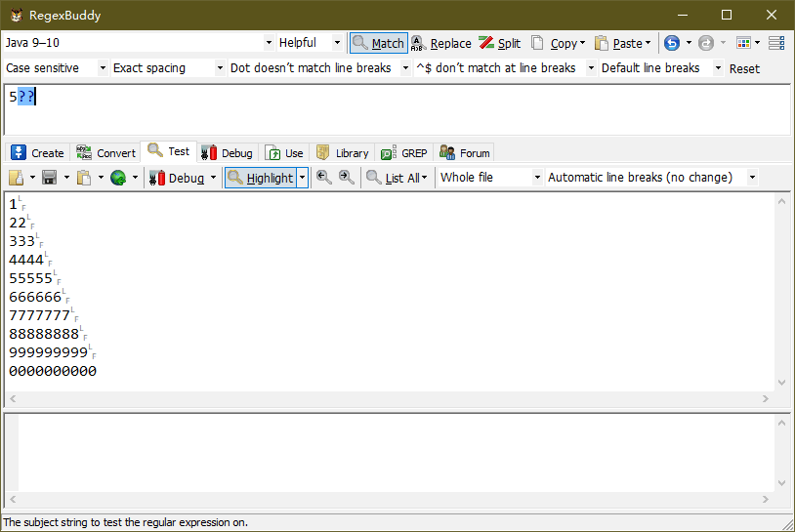Click the line reading 55555
The width and height of the screenshot is (795, 532).
coord(31,278)
